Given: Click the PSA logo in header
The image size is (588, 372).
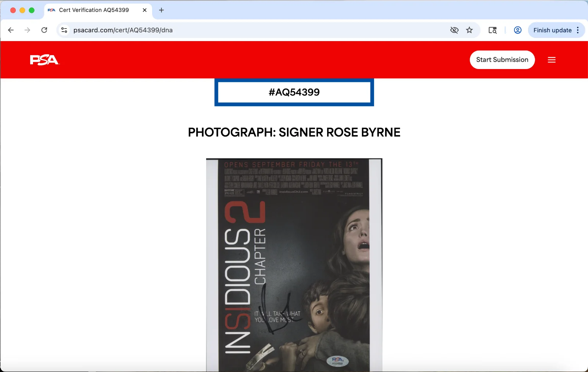Looking at the screenshot, I should pos(44,60).
